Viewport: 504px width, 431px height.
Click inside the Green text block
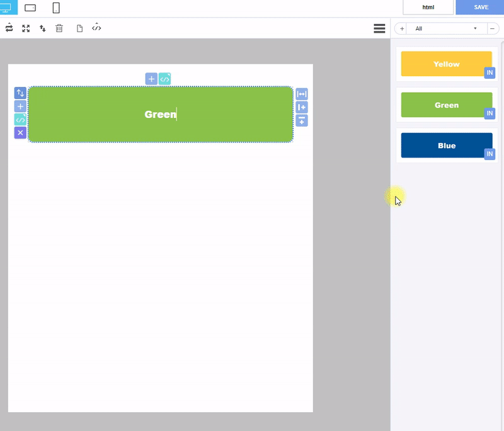pos(161,114)
